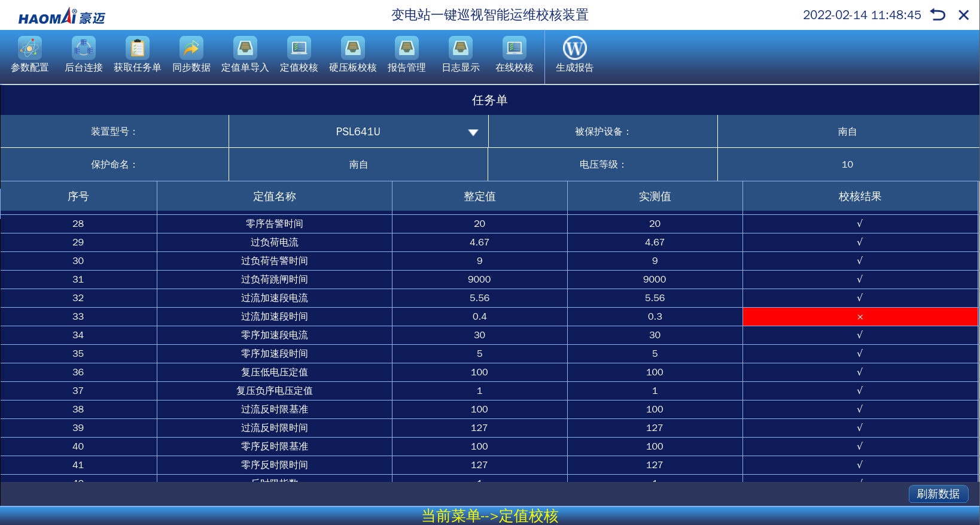
Task: Click the 被保护设备 value field 南自
Action: point(847,132)
